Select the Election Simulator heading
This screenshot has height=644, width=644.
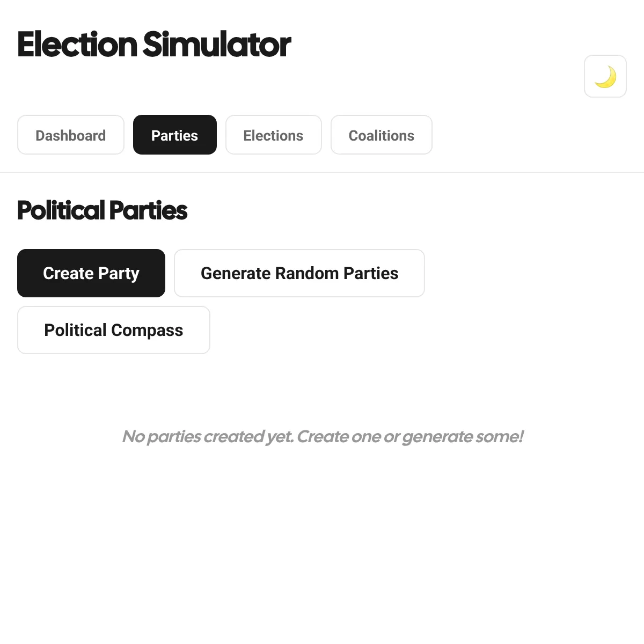[153, 45]
